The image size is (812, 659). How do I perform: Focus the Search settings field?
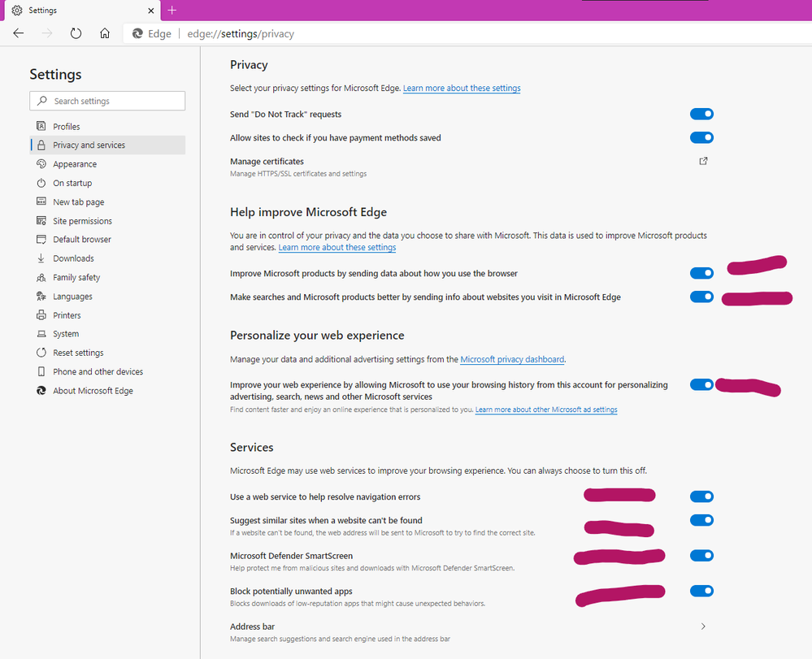coord(107,101)
